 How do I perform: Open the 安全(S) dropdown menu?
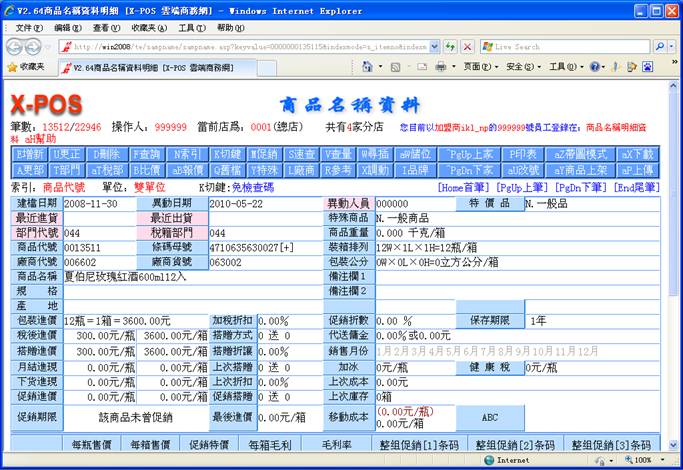(520, 67)
